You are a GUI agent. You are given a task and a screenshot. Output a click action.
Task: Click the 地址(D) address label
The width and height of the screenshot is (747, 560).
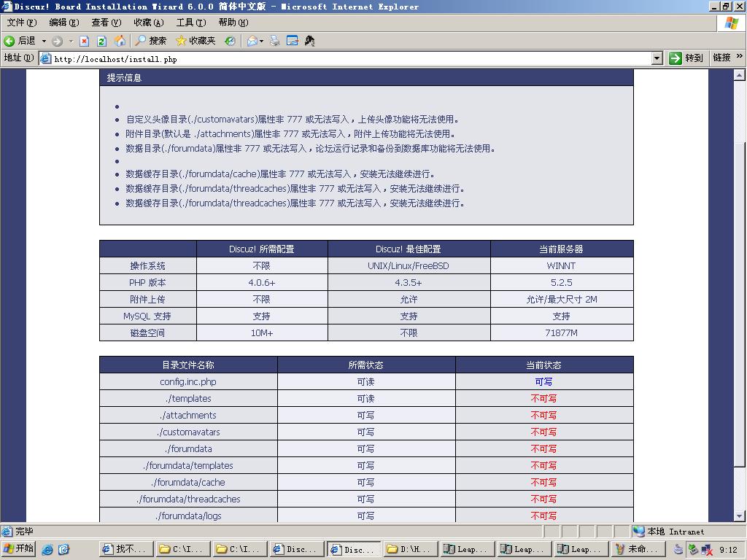point(18,58)
